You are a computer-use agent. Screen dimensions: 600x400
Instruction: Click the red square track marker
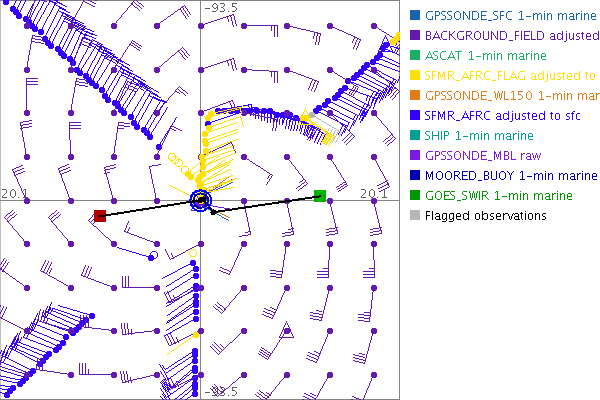(x=99, y=216)
